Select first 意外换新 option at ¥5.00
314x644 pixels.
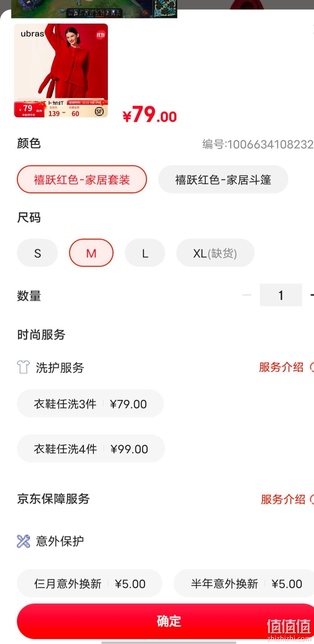point(89,583)
